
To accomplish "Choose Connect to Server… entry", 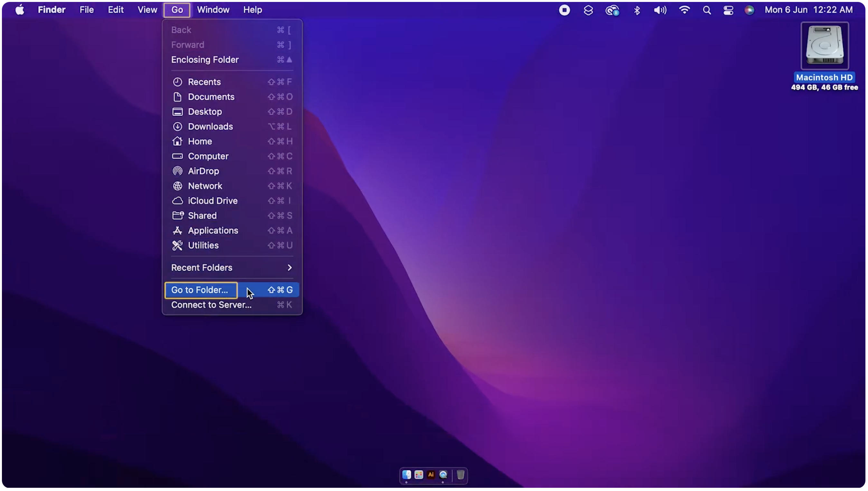I will pos(211,305).
